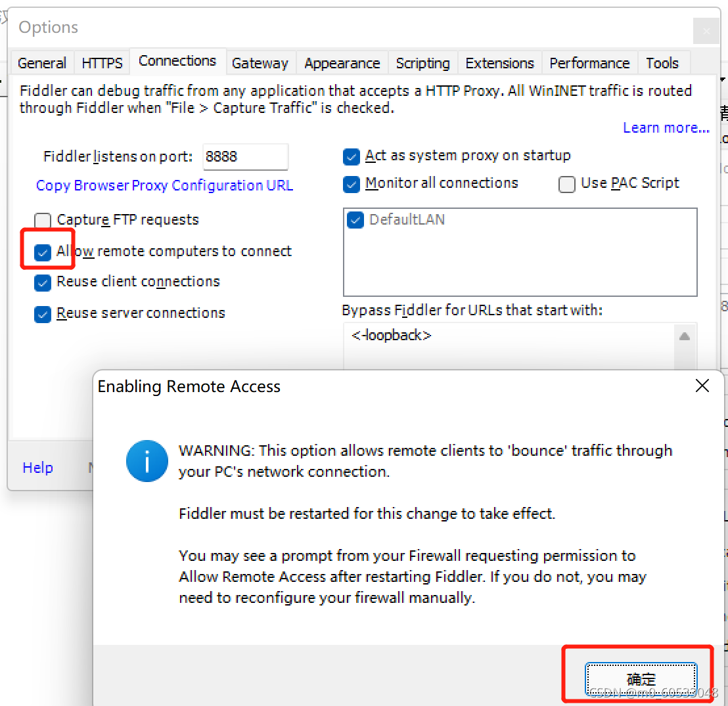Close the Enabling Remote Access dialog
This screenshot has height=706, width=728.
pyautogui.click(x=702, y=386)
